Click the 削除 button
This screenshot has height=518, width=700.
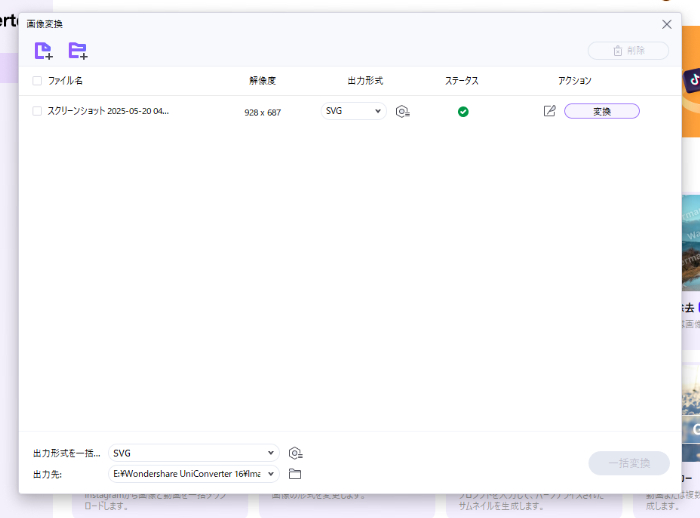click(629, 50)
